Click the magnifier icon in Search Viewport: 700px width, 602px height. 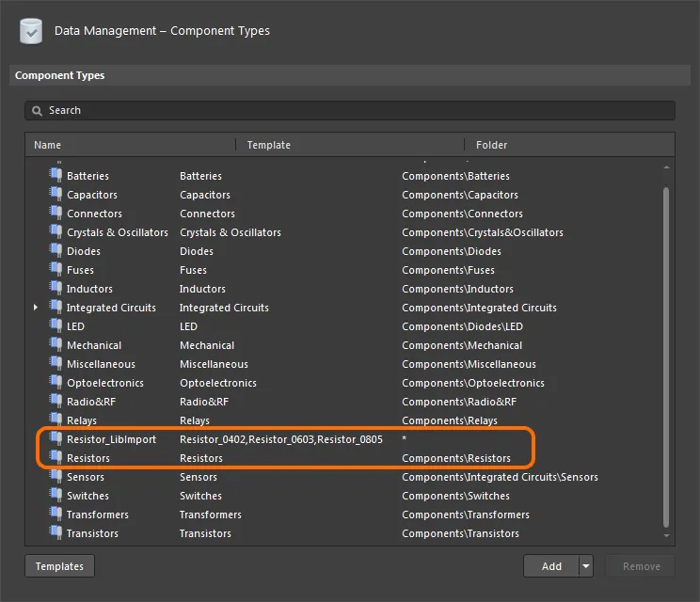(38, 111)
